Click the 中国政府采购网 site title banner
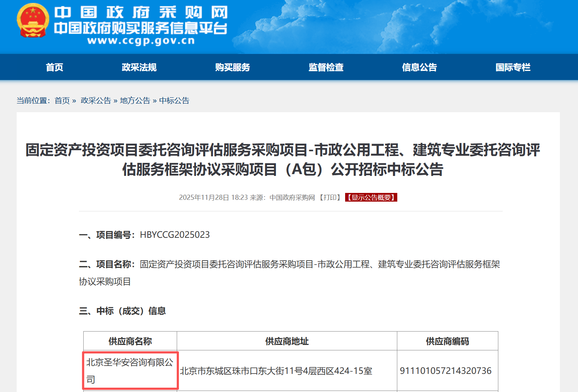Viewport: 578px width, 392px height. (141, 13)
